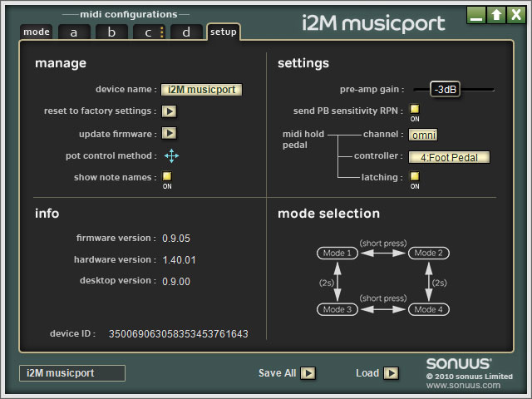Click the device name field

[201, 90]
